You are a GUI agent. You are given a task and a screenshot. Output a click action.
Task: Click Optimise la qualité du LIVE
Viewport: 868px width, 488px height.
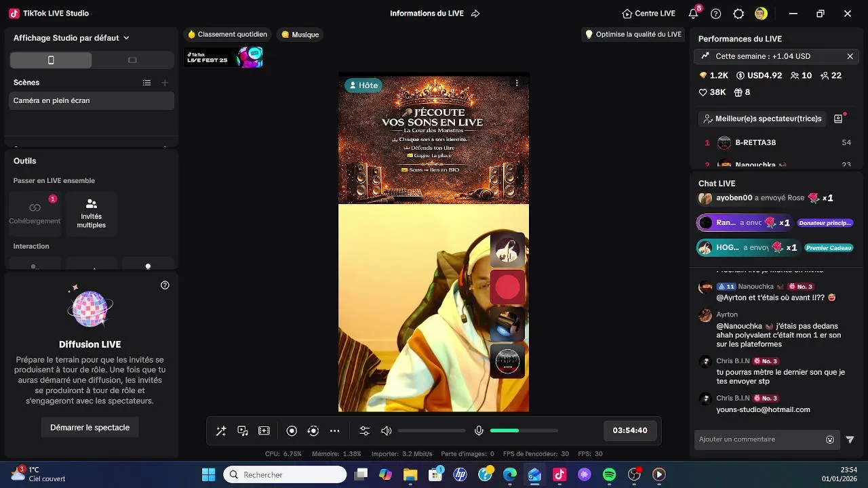(x=633, y=35)
